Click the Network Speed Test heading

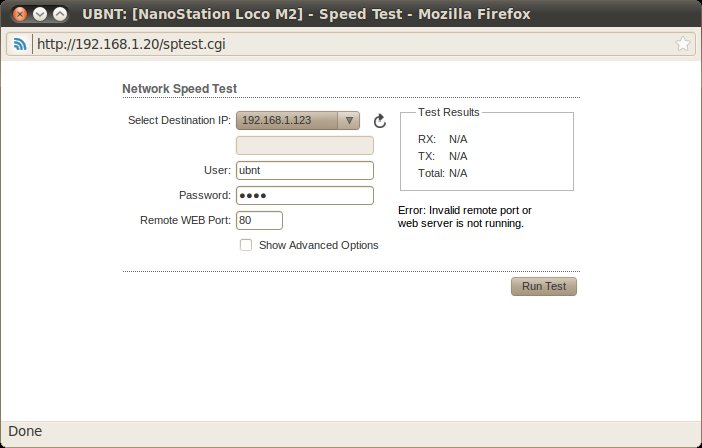pos(179,89)
